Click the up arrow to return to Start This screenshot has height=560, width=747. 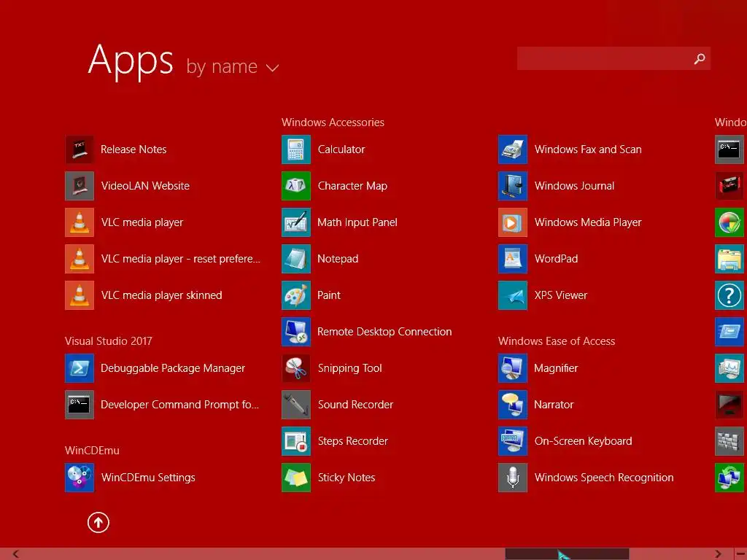tap(98, 522)
